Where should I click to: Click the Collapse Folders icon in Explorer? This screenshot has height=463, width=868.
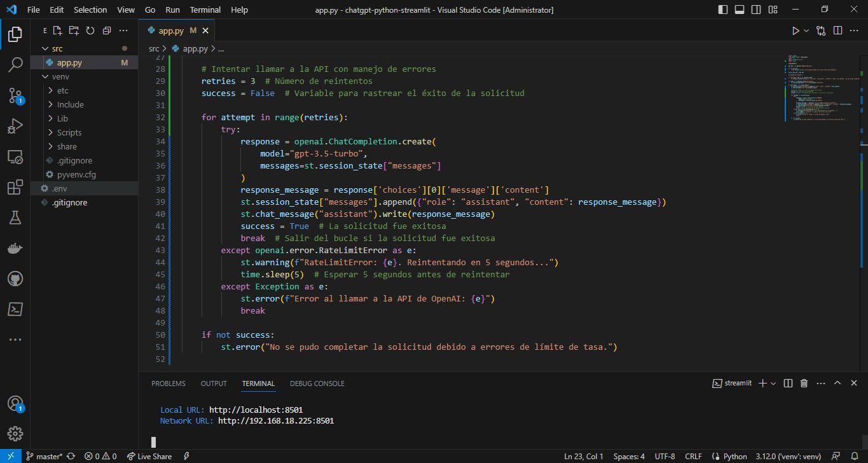tap(106, 30)
